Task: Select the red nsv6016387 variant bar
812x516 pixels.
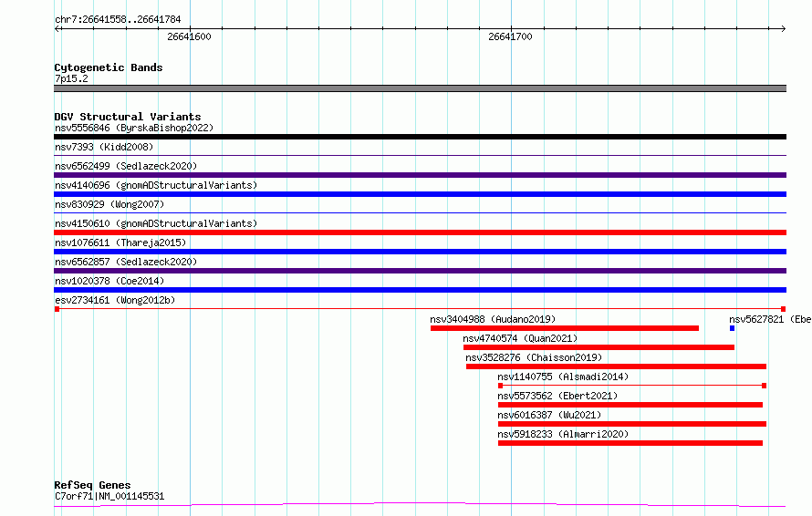Action: 632,425
